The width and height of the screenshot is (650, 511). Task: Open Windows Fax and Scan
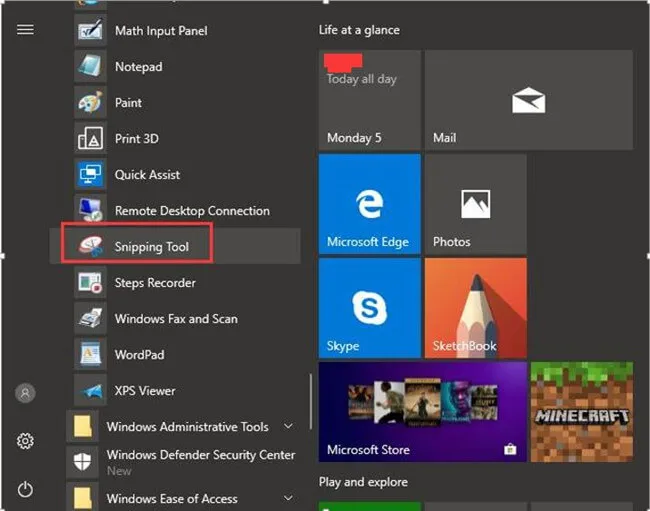(x=175, y=319)
